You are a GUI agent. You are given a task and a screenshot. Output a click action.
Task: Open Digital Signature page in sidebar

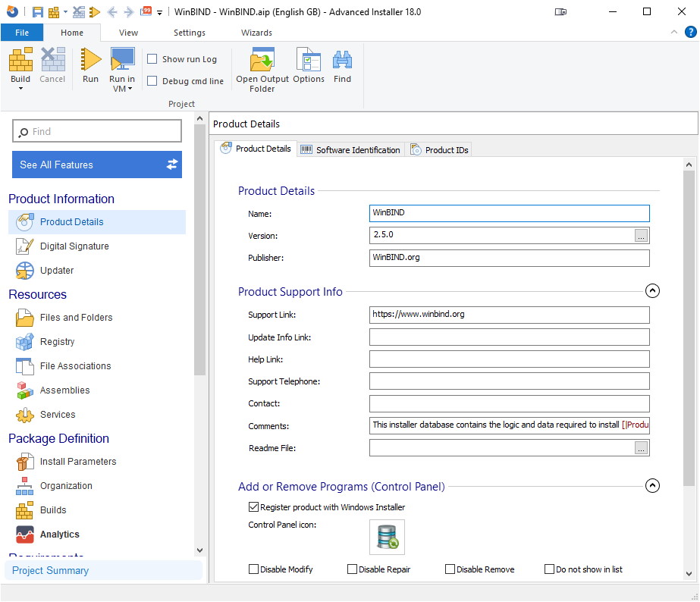coord(97,246)
